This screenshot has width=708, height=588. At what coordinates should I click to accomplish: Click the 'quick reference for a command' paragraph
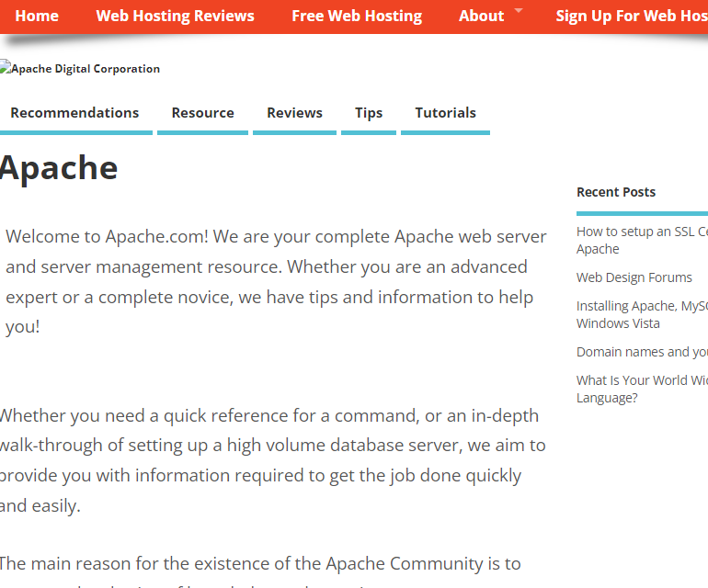[273, 460]
